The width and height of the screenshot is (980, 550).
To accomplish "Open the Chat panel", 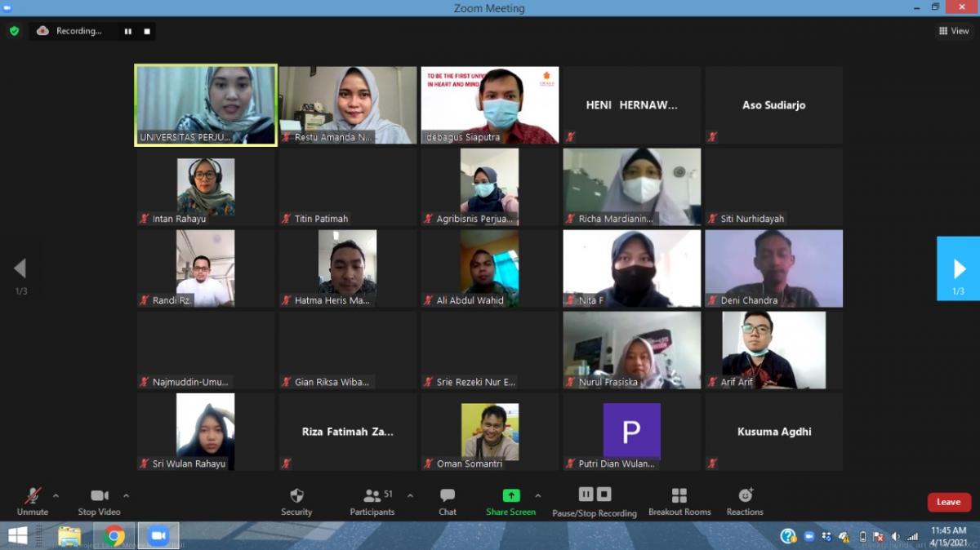I will [447, 496].
